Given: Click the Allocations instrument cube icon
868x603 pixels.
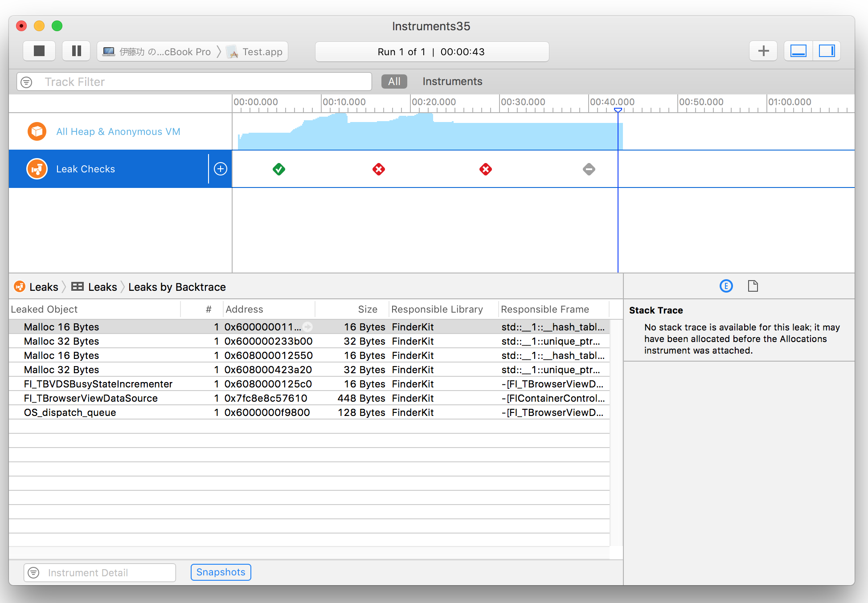Looking at the screenshot, I should coord(37,131).
